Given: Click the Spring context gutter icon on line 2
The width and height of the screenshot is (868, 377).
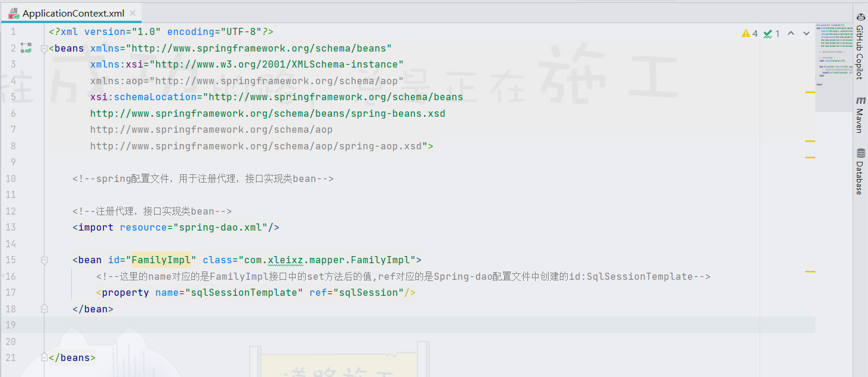Looking at the screenshot, I should point(25,48).
